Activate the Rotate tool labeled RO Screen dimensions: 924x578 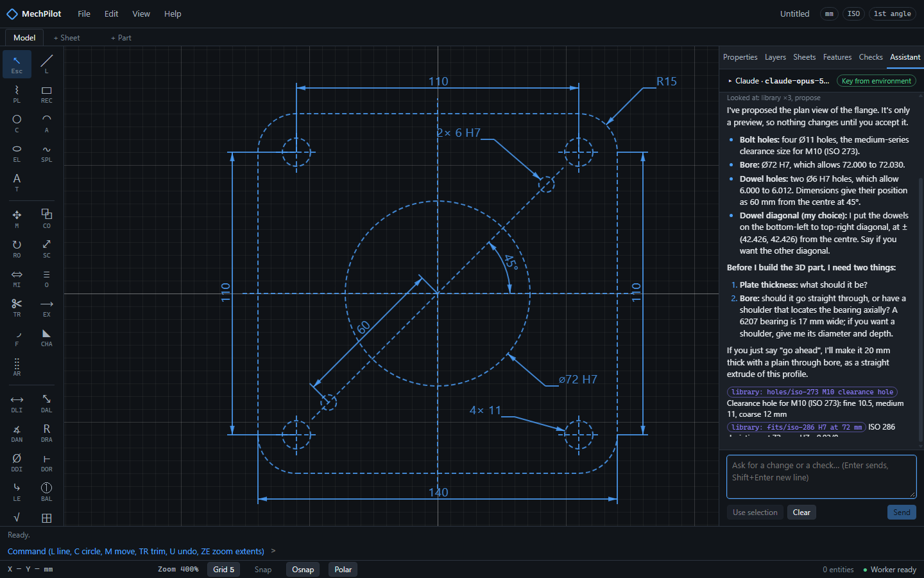pyautogui.click(x=17, y=249)
